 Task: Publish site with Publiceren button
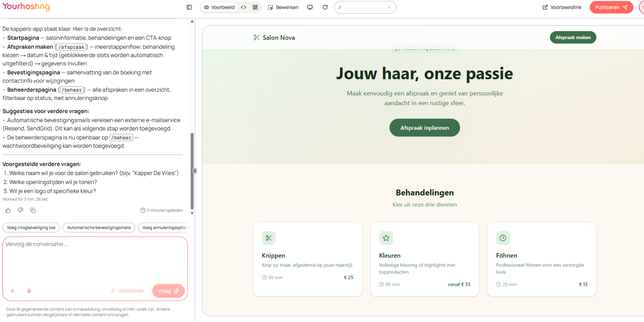[x=611, y=7]
